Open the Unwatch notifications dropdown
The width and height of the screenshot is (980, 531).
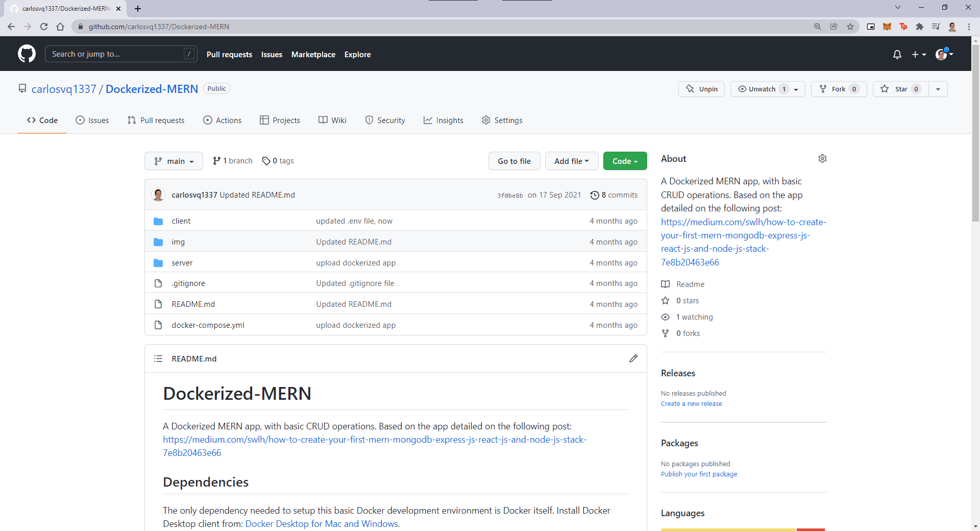768,89
